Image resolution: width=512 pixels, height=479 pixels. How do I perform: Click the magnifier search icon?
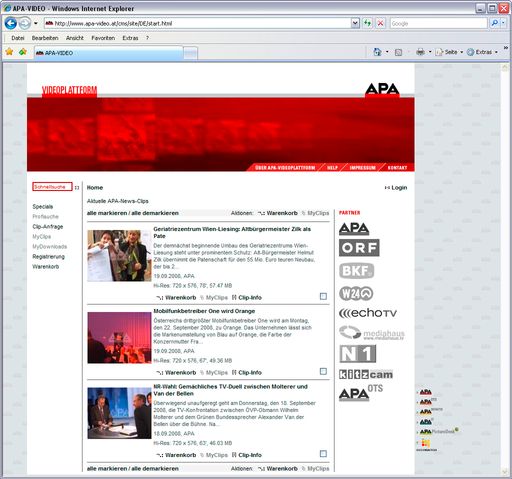[x=495, y=23]
